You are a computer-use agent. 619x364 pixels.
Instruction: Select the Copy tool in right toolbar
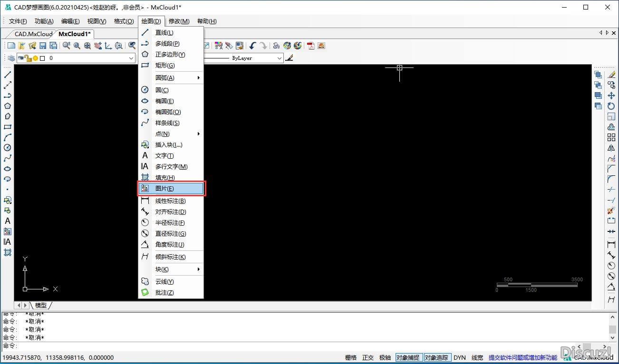click(611, 85)
